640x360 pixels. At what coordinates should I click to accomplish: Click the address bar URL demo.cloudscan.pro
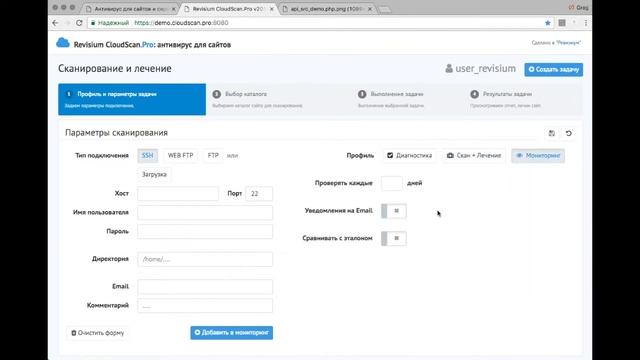(x=181, y=23)
